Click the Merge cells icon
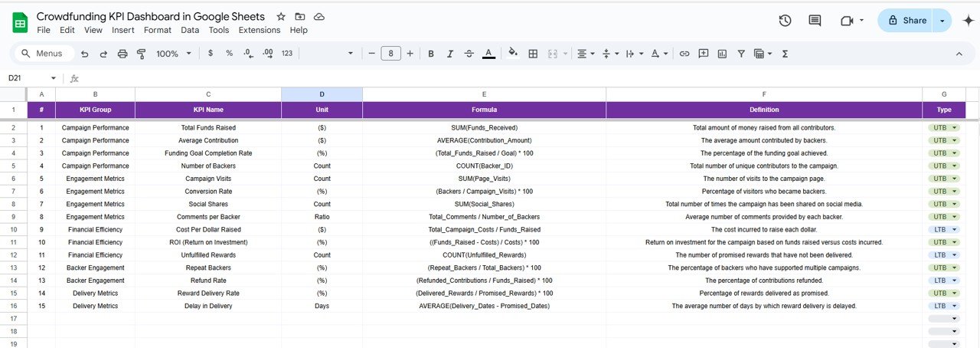980x348 pixels. click(x=552, y=54)
